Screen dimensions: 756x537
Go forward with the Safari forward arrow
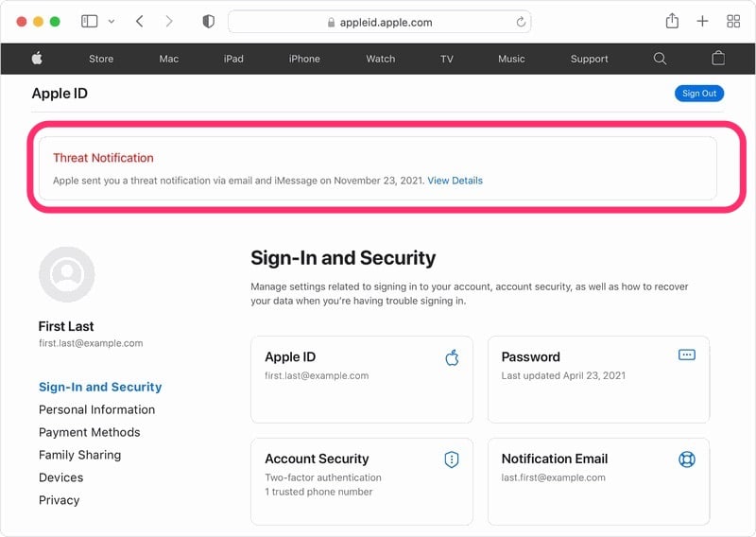click(169, 21)
